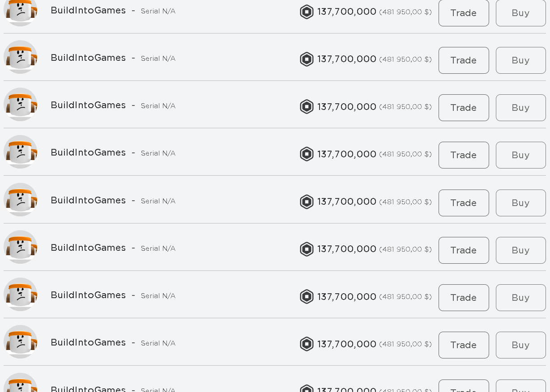This screenshot has height=392, width=550.
Task: Click the Robux icon in the topmost cut-off row
Action: (307, 12)
